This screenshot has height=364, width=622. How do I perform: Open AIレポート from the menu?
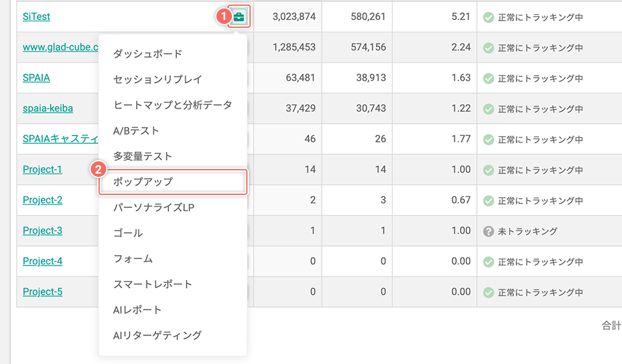click(173, 310)
